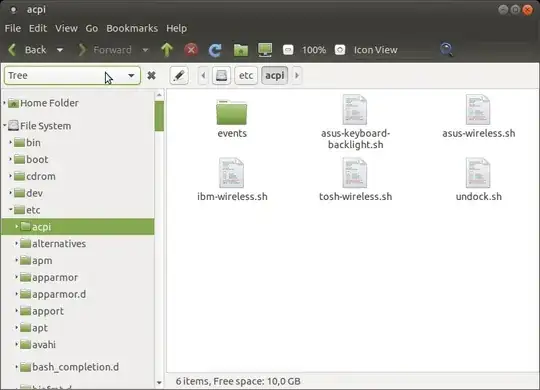Expand the apparmor.d tree folder
Image resolution: width=540 pixels, height=390 pixels.
[16, 294]
